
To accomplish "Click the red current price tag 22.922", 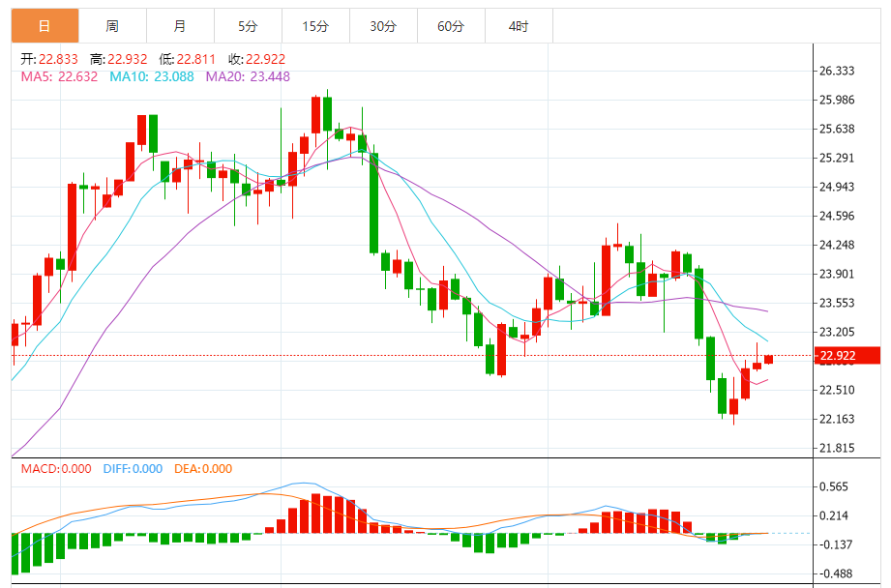I will click(x=846, y=356).
